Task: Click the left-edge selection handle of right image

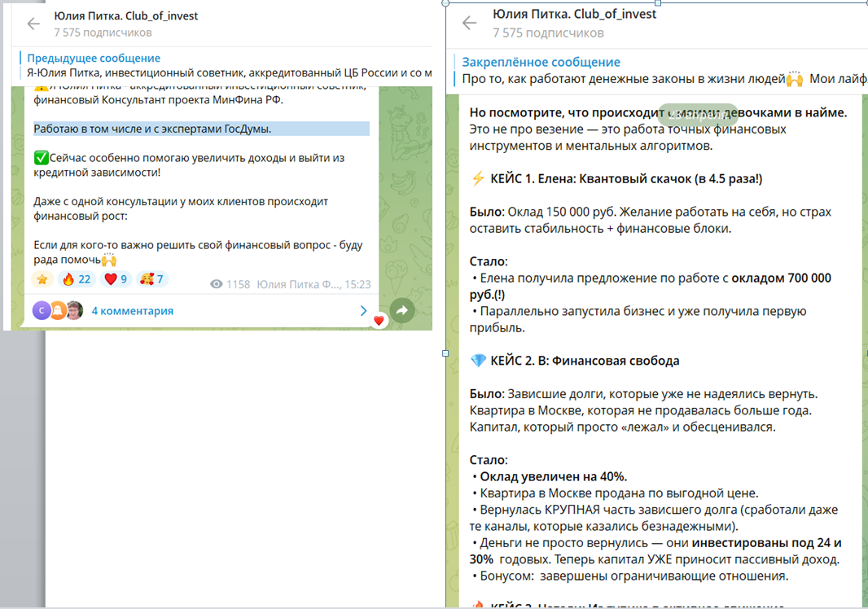Action: pos(445,353)
